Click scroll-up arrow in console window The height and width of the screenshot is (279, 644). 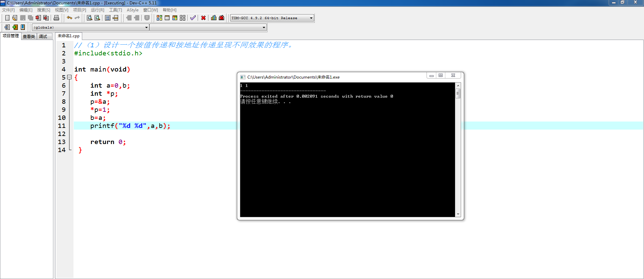pyautogui.click(x=458, y=86)
